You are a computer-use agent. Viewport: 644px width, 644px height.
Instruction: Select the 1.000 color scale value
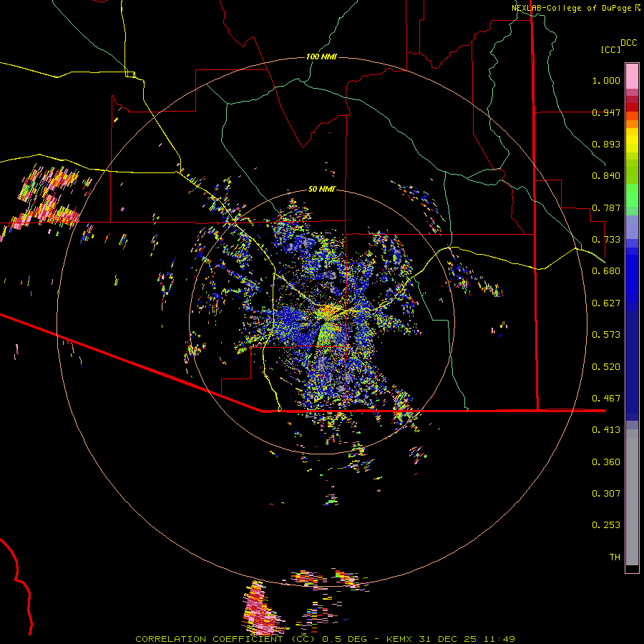tap(606, 80)
